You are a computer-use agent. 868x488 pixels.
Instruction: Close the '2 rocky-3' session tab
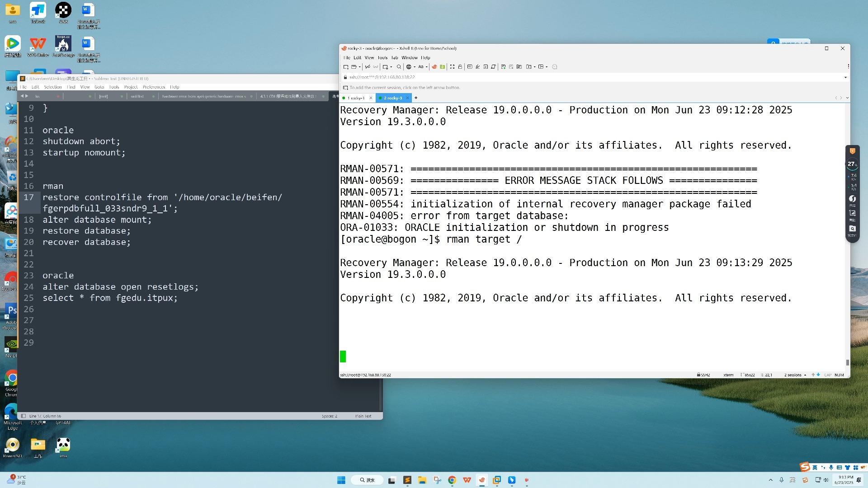pyautogui.click(x=407, y=98)
